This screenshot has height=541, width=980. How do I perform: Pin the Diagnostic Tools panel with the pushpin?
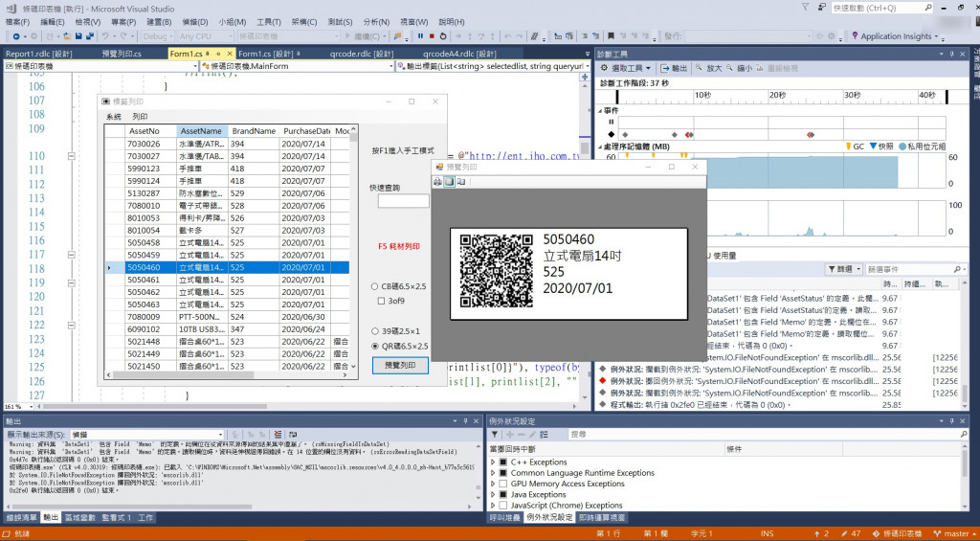[x=952, y=55]
